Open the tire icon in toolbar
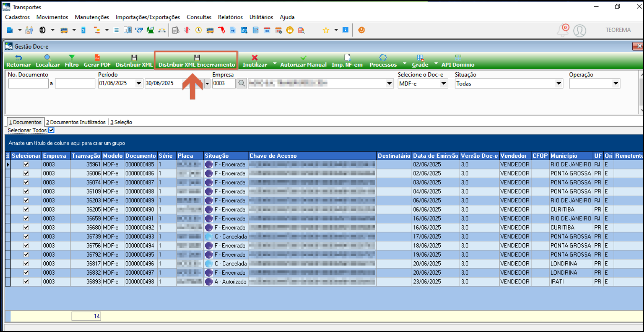 point(42,30)
